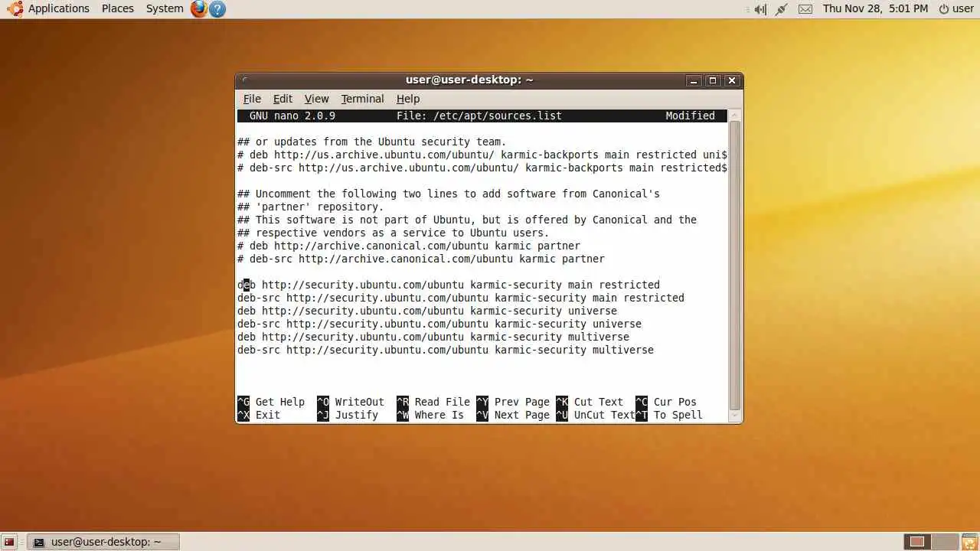Open the terminal Help menu
Image resolution: width=980 pixels, height=551 pixels.
(408, 99)
